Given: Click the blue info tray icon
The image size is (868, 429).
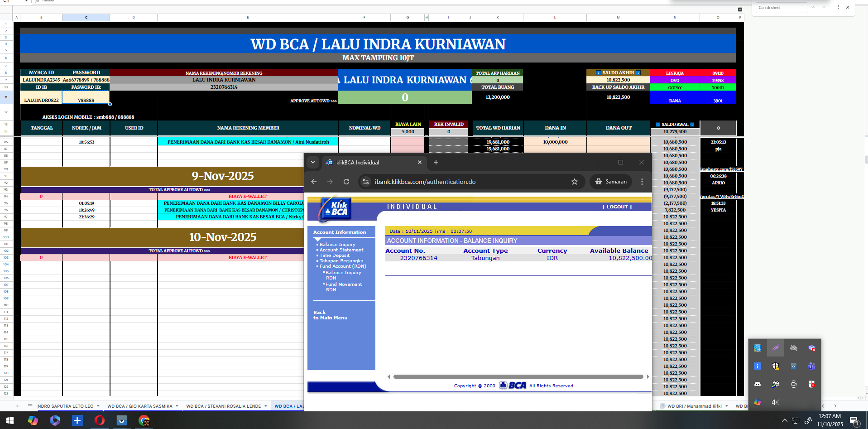Looking at the screenshot, I should 758,366.
